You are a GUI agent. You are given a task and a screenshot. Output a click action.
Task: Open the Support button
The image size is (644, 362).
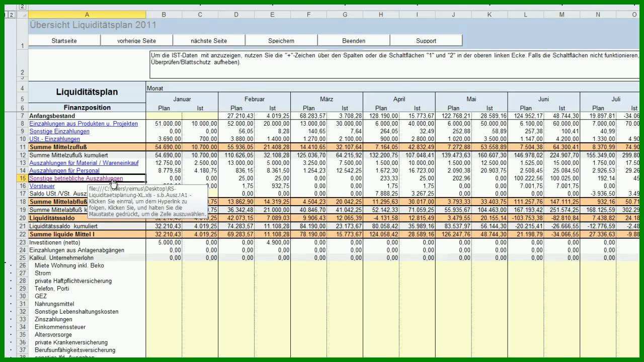pos(426,41)
